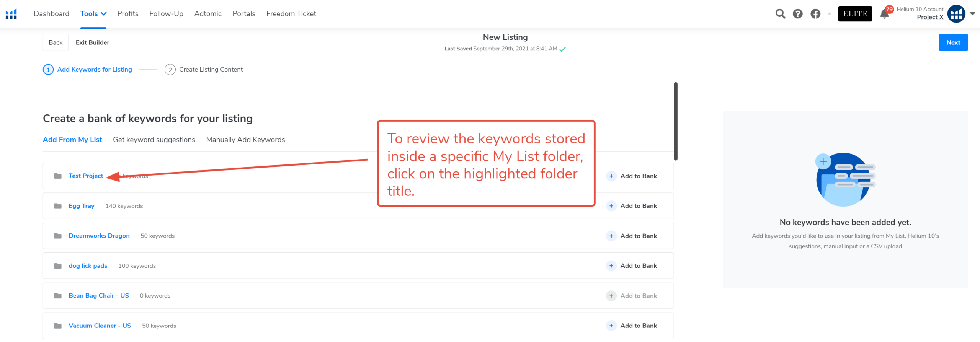Open the Facebook icon in header
The image size is (980, 342).
(x=815, y=14)
